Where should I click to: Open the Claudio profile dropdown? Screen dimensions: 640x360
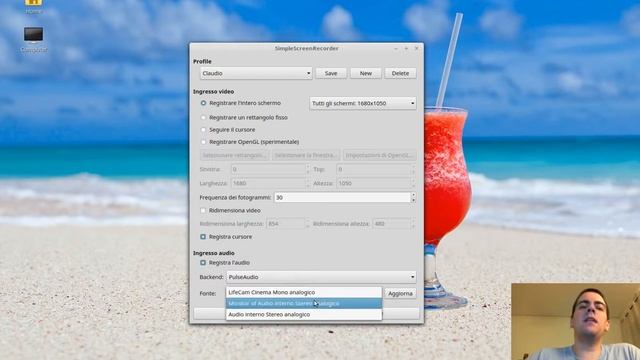(256, 73)
